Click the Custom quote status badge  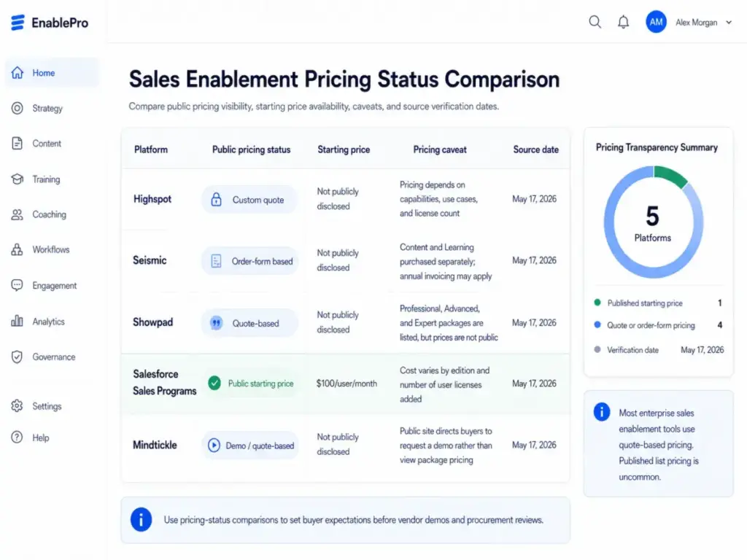249,200
